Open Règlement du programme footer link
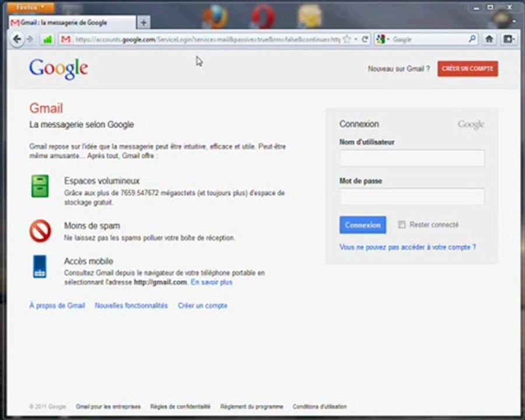Image resolution: width=525 pixels, height=420 pixels. (x=251, y=407)
